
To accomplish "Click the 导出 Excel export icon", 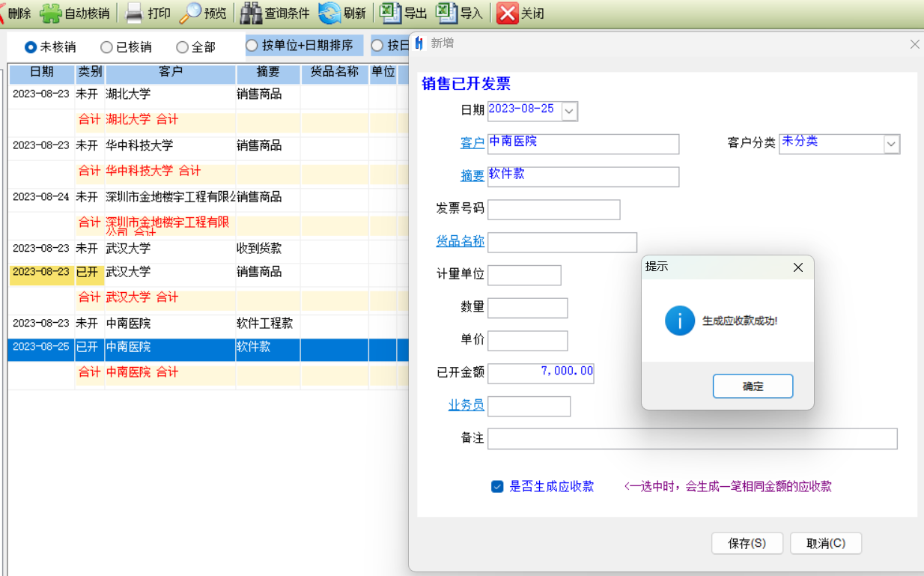I will [389, 13].
